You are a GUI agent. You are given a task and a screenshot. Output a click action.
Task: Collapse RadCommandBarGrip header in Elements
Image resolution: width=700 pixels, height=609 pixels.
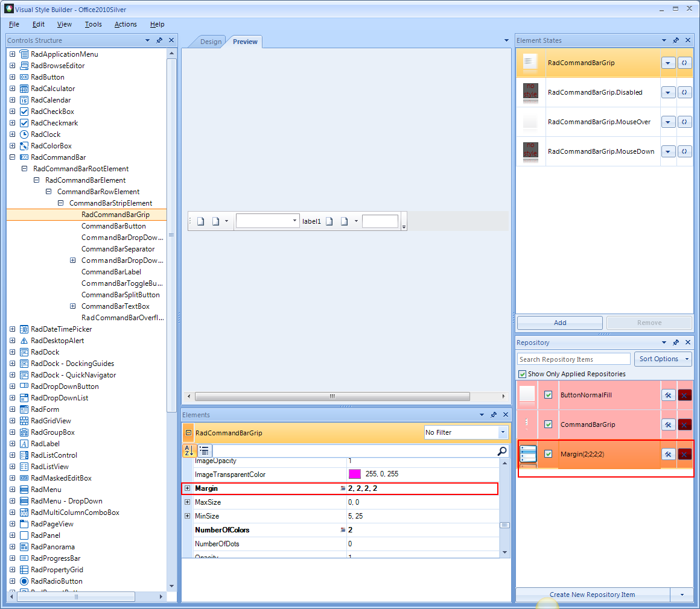click(188, 433)
